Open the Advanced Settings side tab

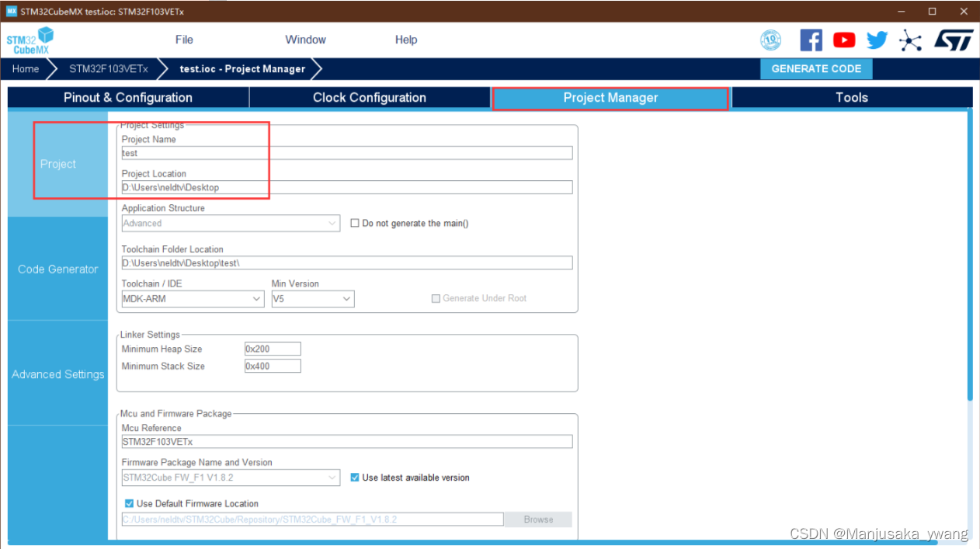58,374
